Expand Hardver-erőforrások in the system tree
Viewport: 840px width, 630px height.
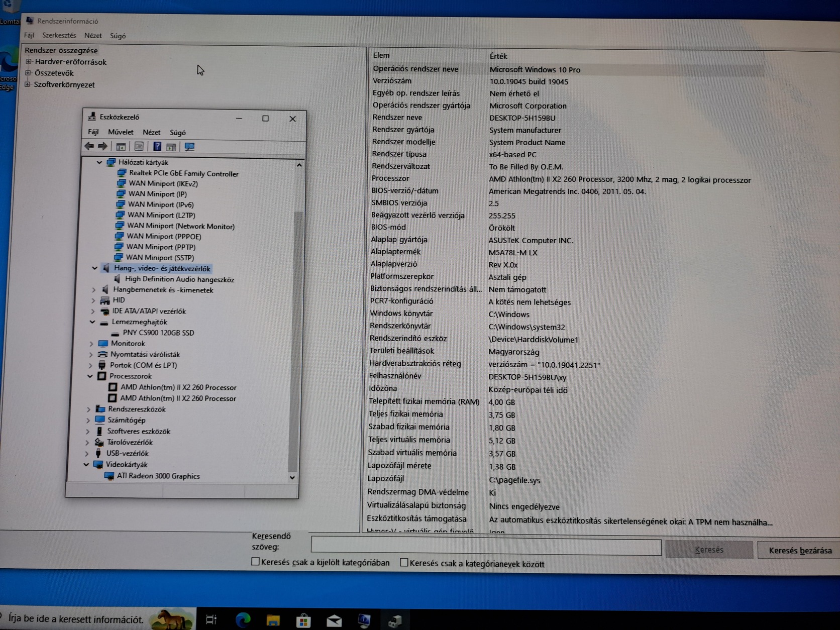29,62
